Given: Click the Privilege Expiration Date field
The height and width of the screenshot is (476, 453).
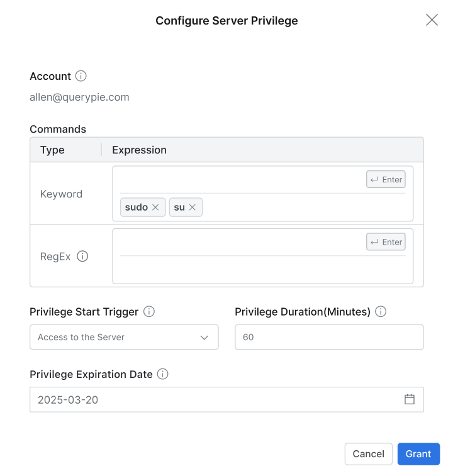Looking at the screenshot, I should (214, 400).
